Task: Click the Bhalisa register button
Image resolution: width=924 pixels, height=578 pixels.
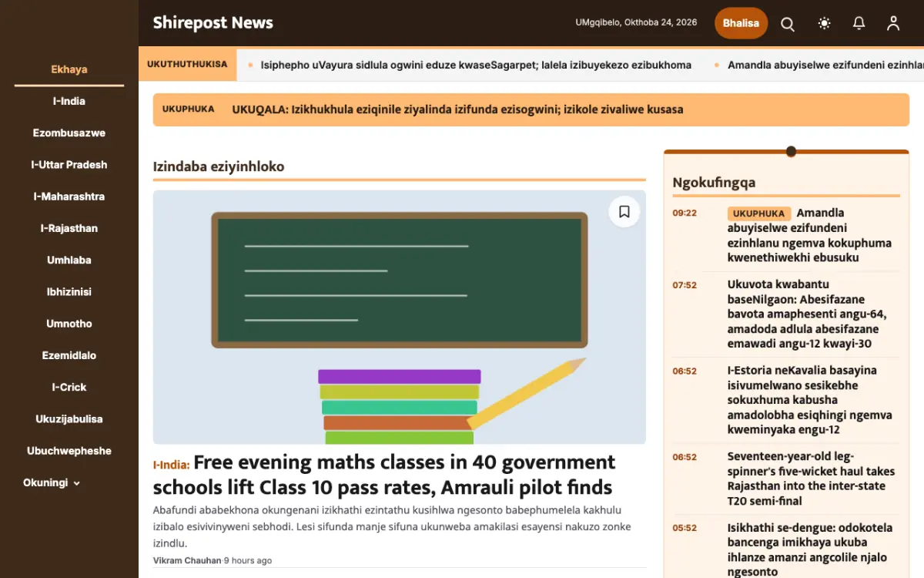Action: (741, 23)
